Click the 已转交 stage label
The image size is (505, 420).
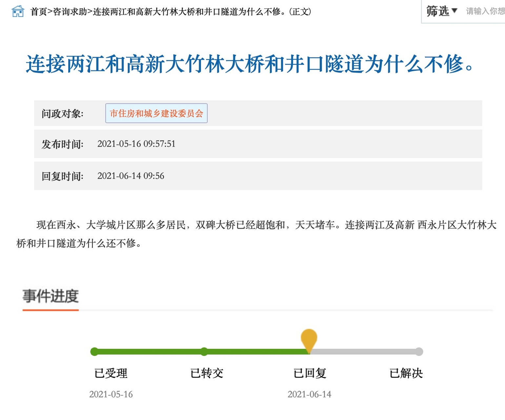pos(207,373)
